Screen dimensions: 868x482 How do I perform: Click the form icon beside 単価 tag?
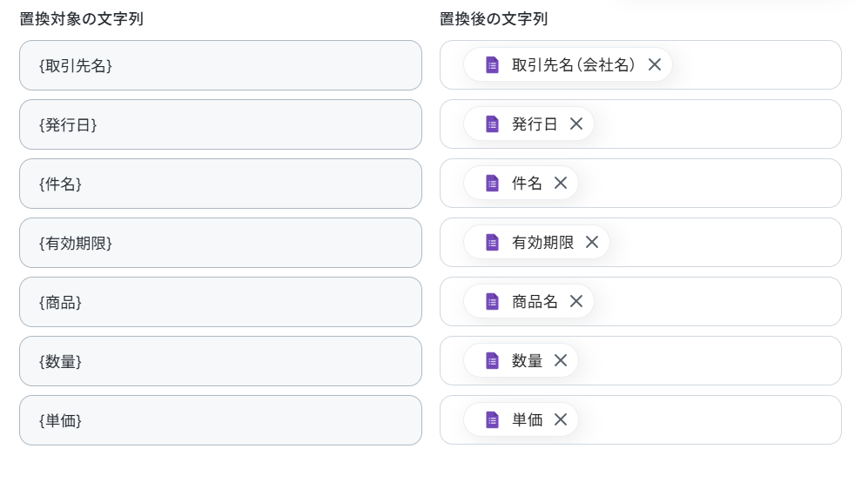tap(492, 420)
